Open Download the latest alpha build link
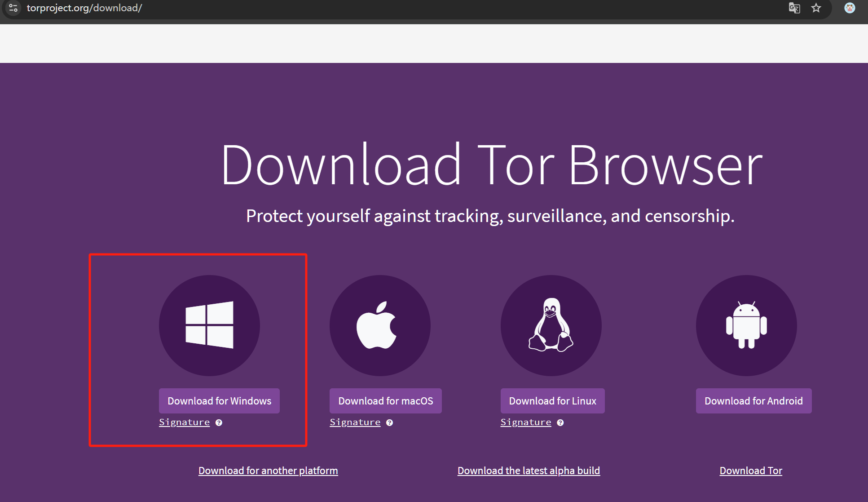This screenshot has height=502, width=868. coord(529,471)
